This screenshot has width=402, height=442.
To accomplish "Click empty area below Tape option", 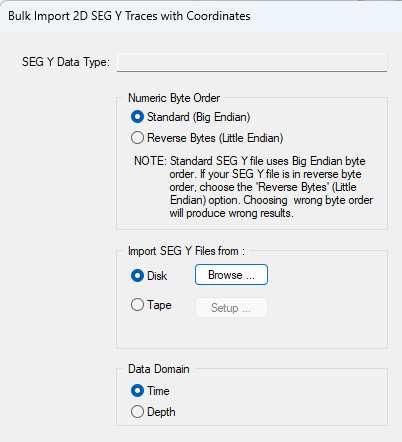I will pos(252,333).
